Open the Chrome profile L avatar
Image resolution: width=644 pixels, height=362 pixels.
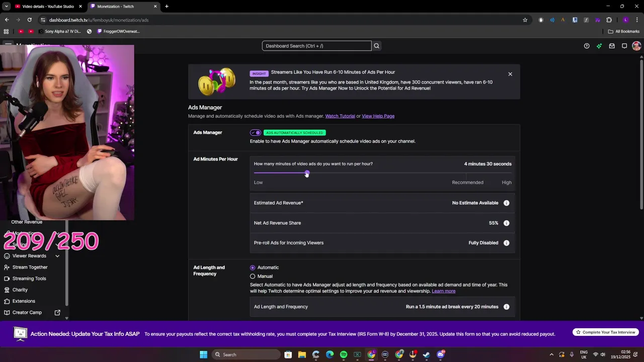625,20
